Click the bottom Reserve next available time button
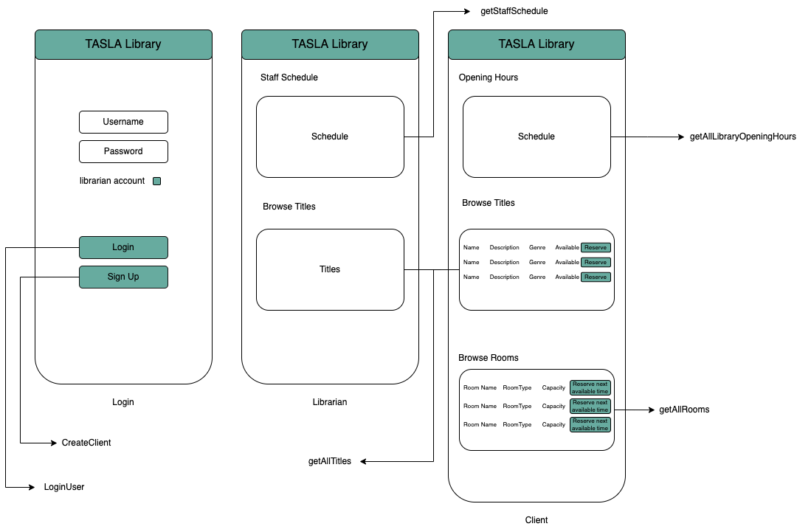 pos(590,424)
